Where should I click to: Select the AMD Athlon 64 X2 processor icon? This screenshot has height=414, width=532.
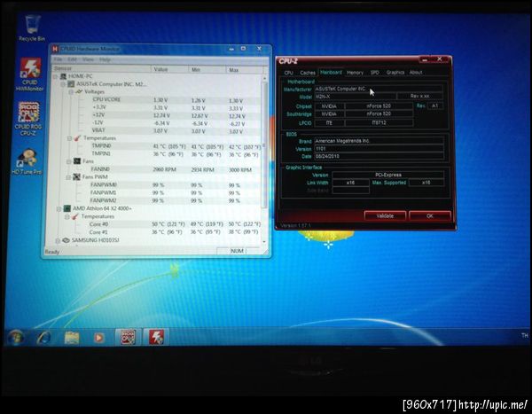pyautogui.click(x=67, y=208)
